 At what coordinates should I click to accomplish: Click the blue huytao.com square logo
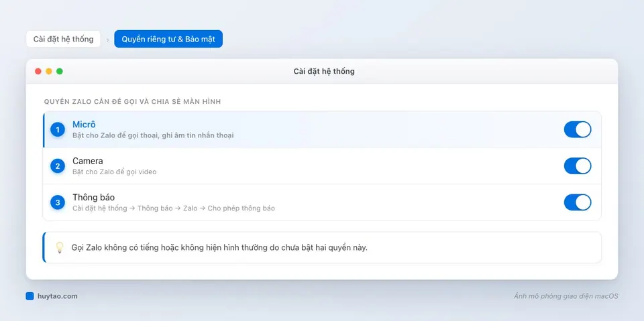click(x=30, y=296)
